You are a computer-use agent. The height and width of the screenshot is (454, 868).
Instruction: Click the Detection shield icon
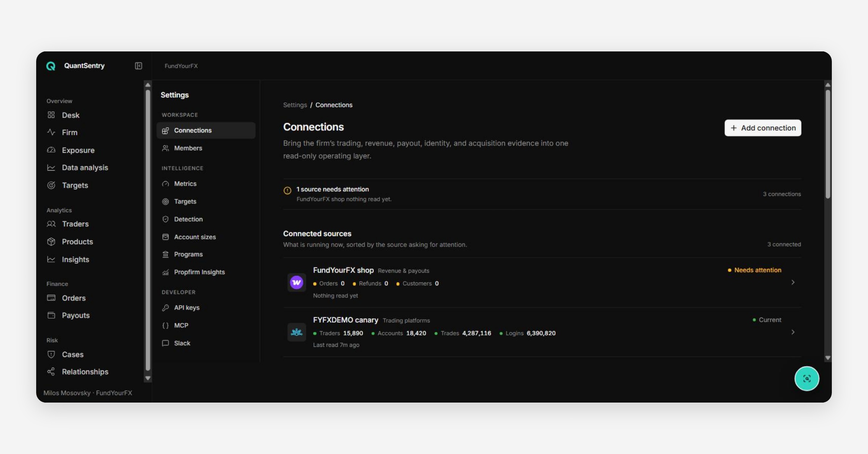(165, 219)
